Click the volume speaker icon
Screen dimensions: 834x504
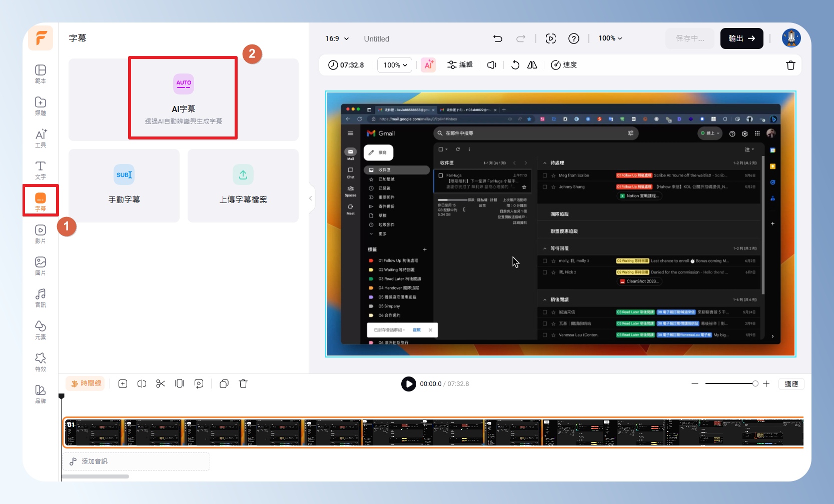point(492,65)
